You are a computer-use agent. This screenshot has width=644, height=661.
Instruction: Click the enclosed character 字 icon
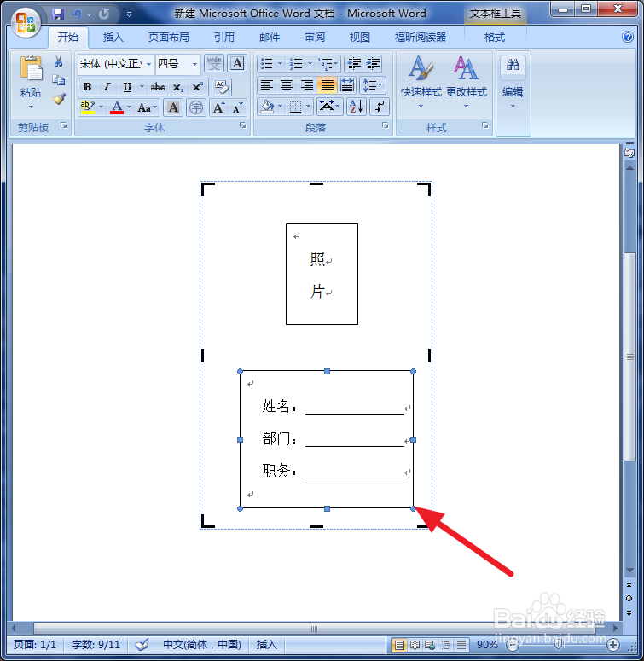[x=196, y=107]
